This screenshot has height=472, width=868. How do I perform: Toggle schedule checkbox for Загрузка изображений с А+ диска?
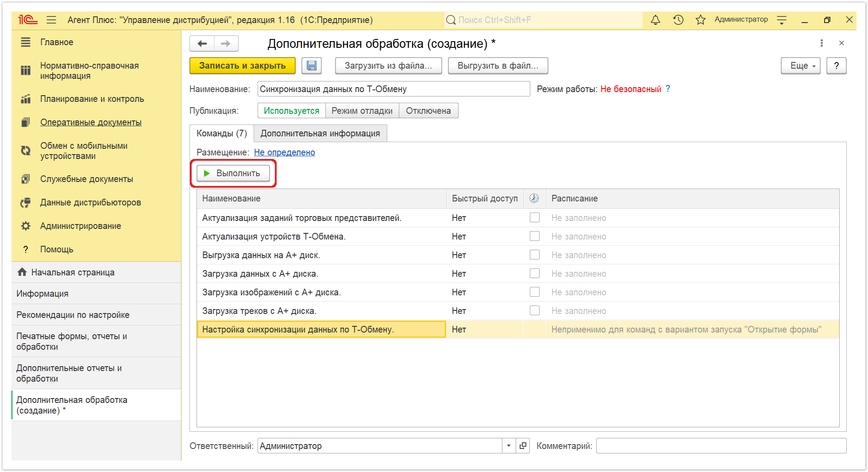click(x=535, y=292)
